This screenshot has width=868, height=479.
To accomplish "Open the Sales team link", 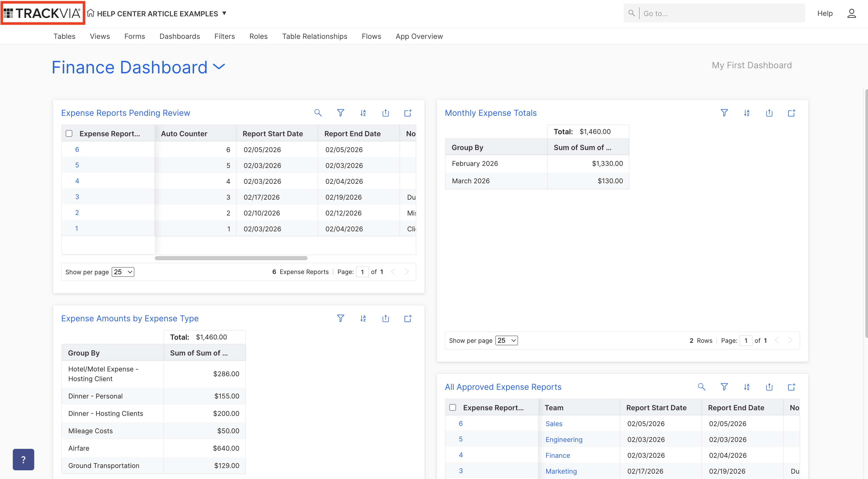I will click(554, 424).
